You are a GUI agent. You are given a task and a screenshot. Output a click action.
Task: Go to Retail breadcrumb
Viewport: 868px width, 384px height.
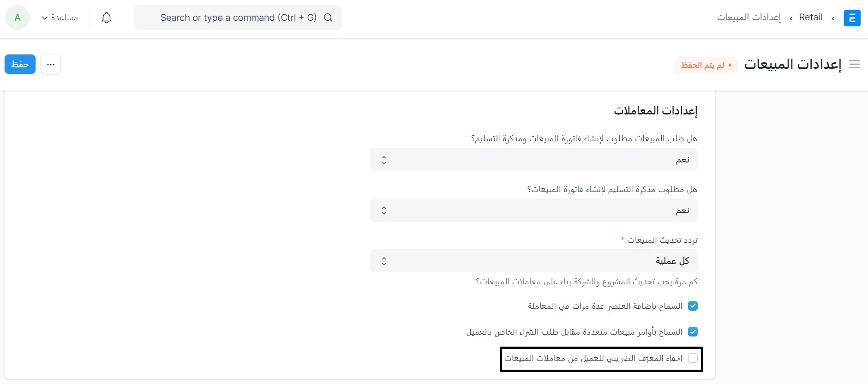point(810,18)
